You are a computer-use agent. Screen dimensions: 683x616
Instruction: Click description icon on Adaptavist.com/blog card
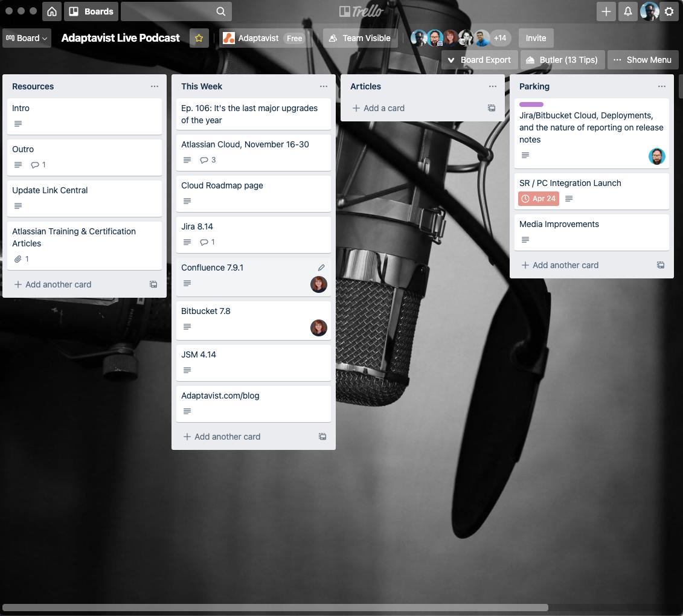coord(187,411)
